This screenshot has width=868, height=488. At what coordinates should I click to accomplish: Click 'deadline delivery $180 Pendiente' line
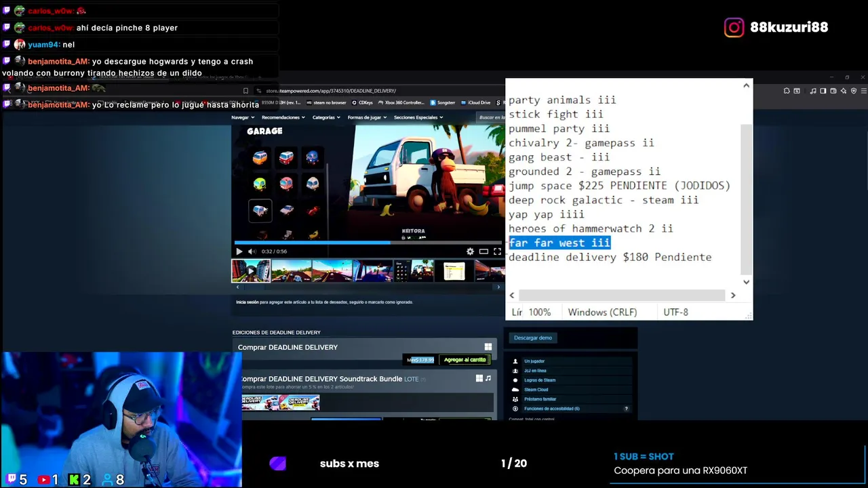click(610, 257)
